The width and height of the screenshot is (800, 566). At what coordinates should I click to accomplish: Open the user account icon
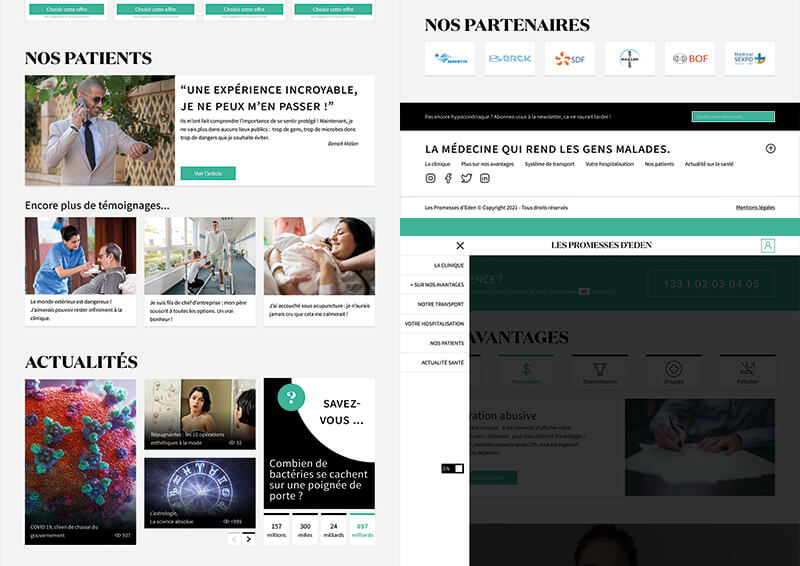(767, 245)
